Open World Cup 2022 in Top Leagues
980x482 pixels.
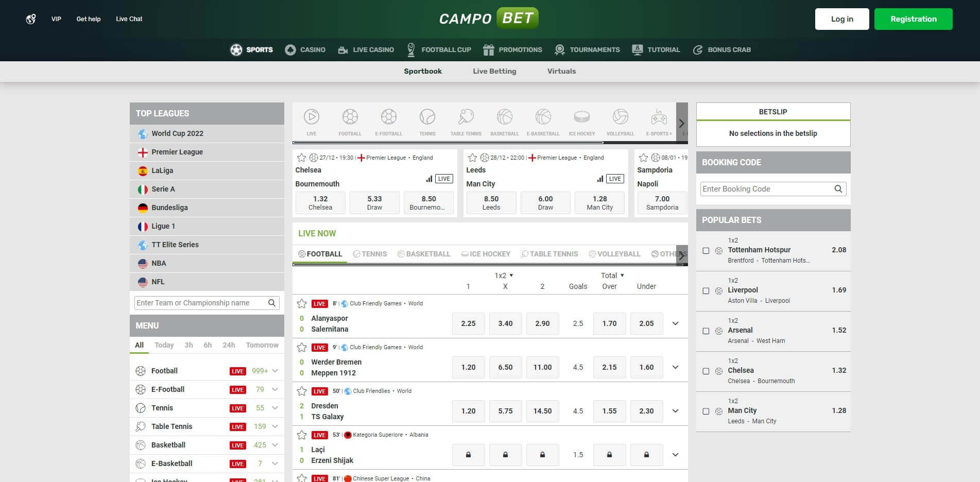pyautogui.click(x=207, y=133)
